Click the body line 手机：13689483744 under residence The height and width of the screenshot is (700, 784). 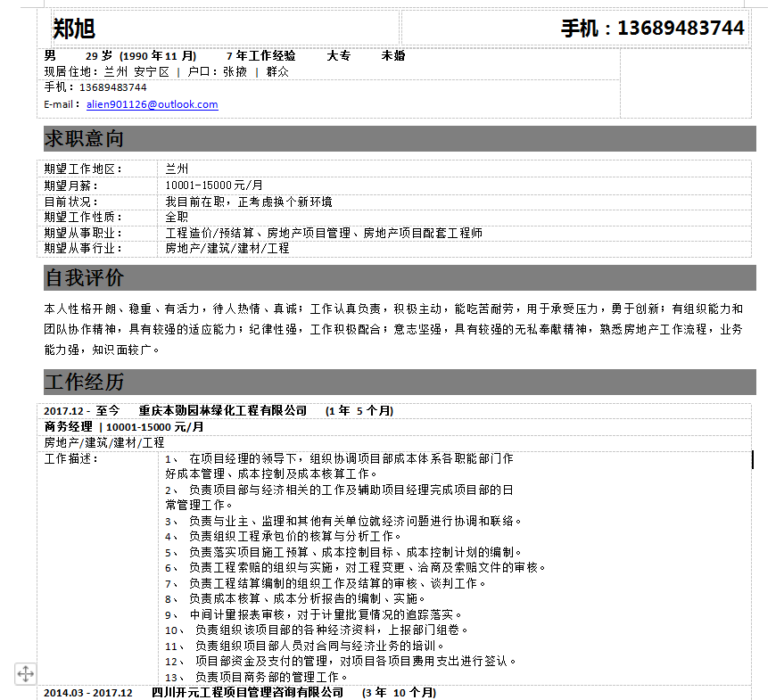pyautogui.click(x=95, y=87)
